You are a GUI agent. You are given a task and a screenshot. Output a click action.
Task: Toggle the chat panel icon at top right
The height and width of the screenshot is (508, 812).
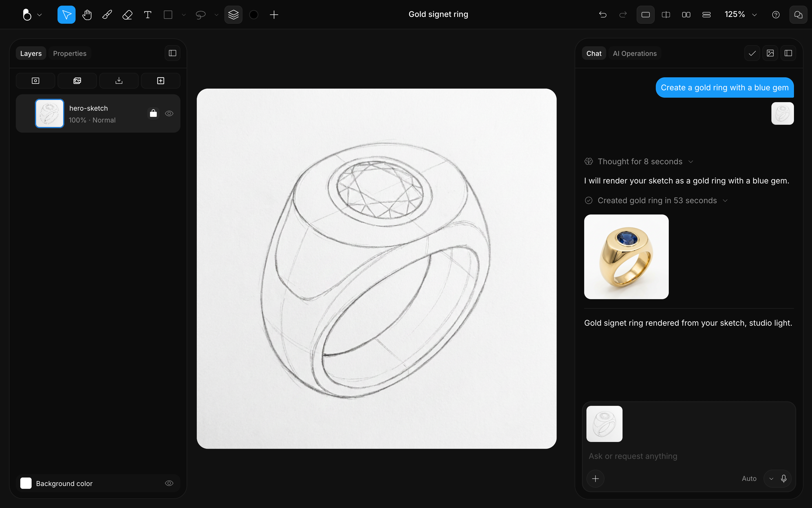click(798, 15)
